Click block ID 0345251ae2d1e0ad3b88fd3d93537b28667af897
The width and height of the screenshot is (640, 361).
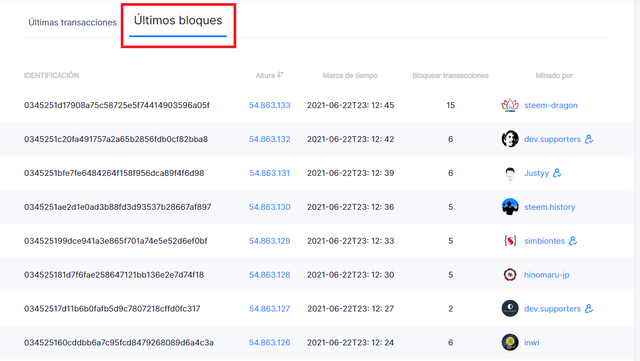118,207
